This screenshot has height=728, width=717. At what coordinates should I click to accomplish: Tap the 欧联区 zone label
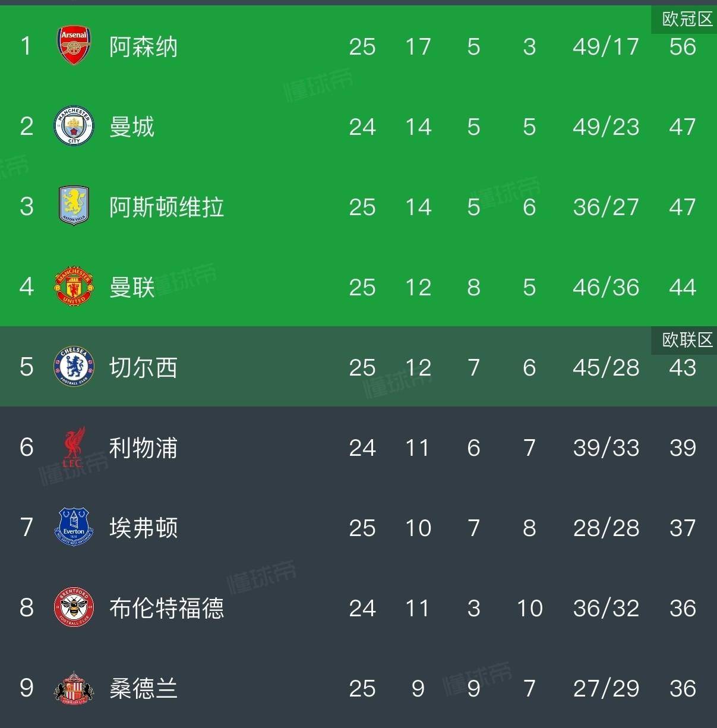click(687, 340)
